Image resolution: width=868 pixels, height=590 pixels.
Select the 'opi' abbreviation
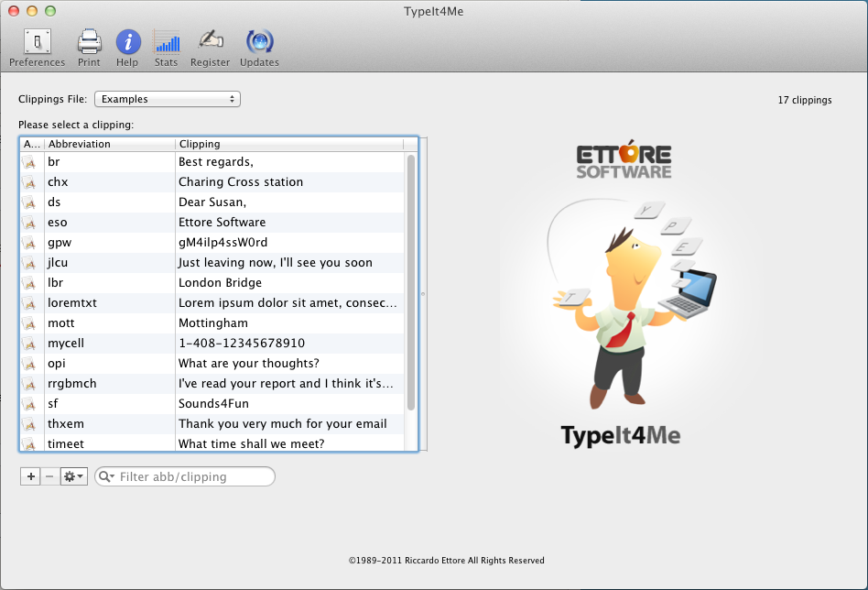57,364
